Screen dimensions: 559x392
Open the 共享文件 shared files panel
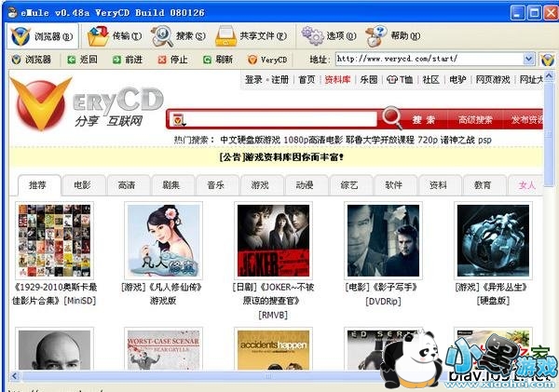(x=252, y=36)
